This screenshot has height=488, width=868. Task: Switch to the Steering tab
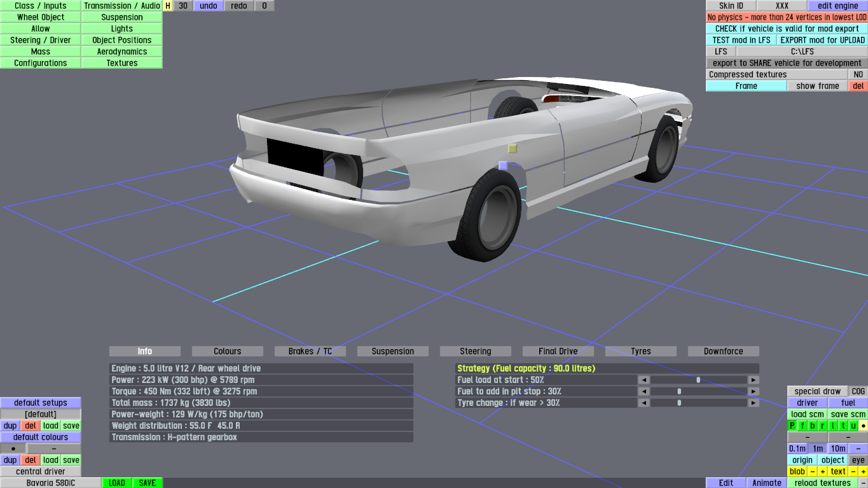[x=476, y=351]
